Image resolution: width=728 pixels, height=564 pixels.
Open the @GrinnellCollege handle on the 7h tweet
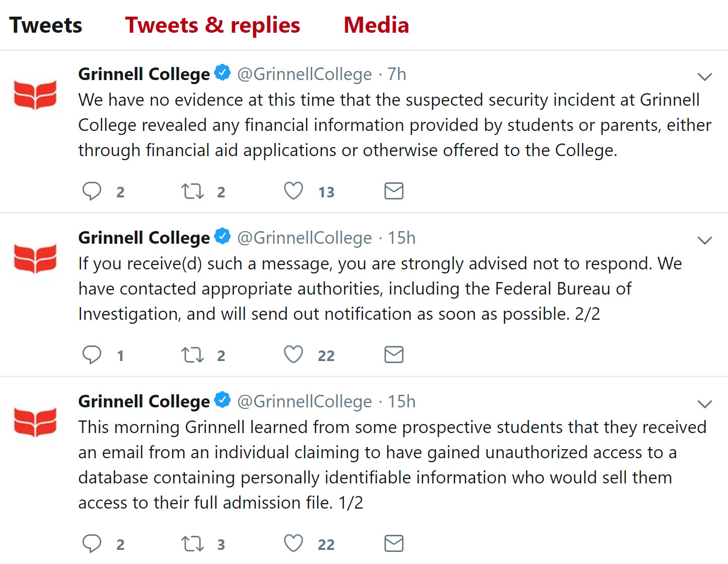[305, 74]
